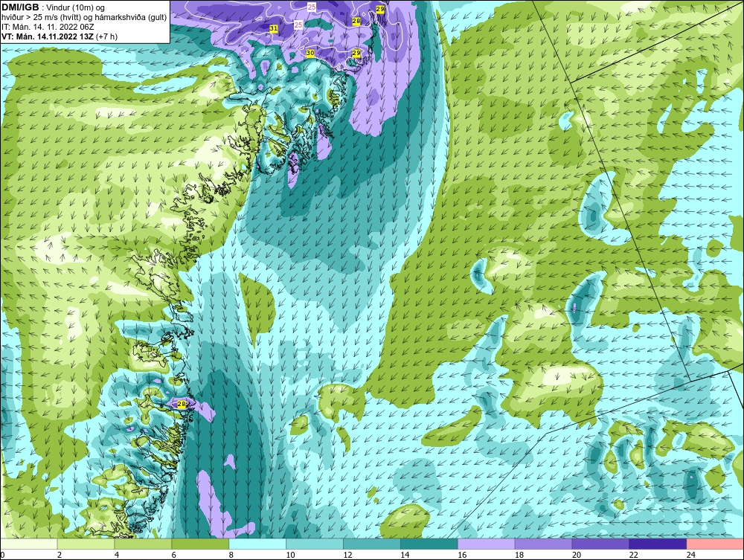Click the yellow gust label '30'
Viewport: 744px width, 560px height.
pyautogui.click(x=310, y=53)
